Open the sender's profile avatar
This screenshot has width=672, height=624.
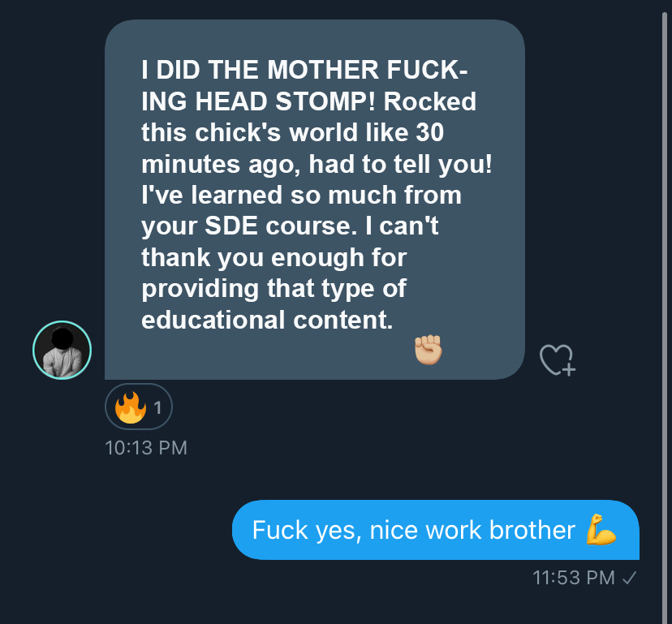[x=62, y=351]
